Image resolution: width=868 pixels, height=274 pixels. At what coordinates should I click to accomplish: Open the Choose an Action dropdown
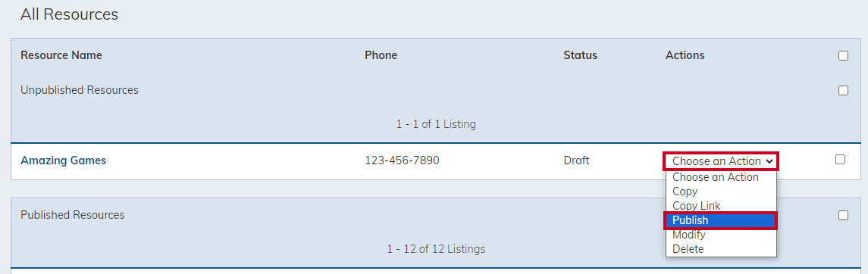coord(721,161)
